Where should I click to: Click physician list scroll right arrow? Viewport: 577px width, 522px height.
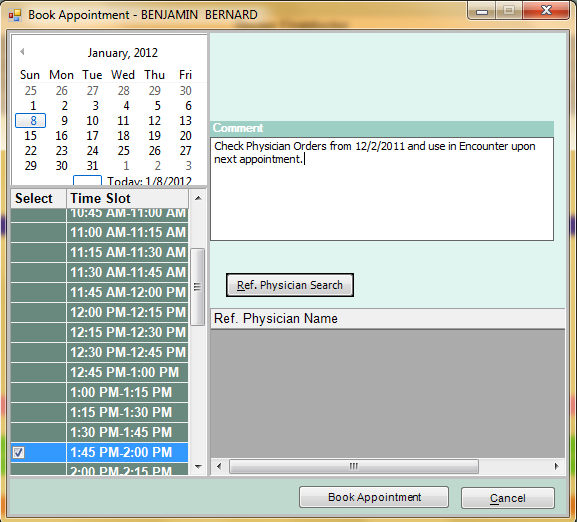pos(556,466)
